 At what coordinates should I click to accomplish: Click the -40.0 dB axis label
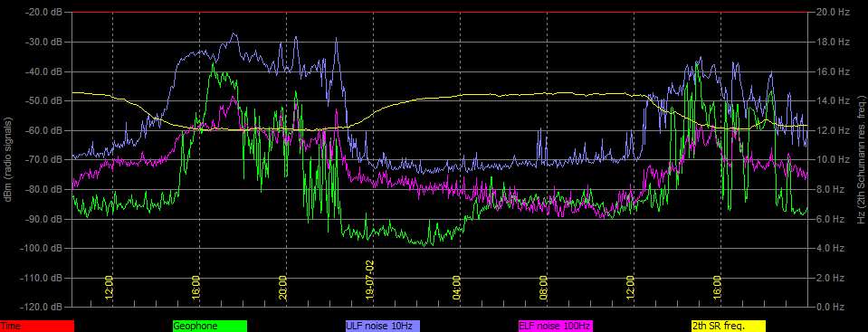44,71
